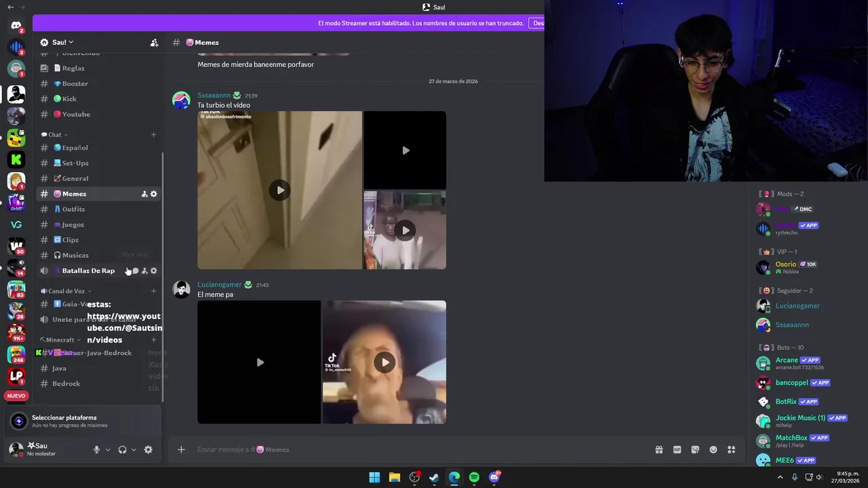Edit Batallas De Rap channel with gear icon
Screen dimensions: 868x488
click(154, 270)
